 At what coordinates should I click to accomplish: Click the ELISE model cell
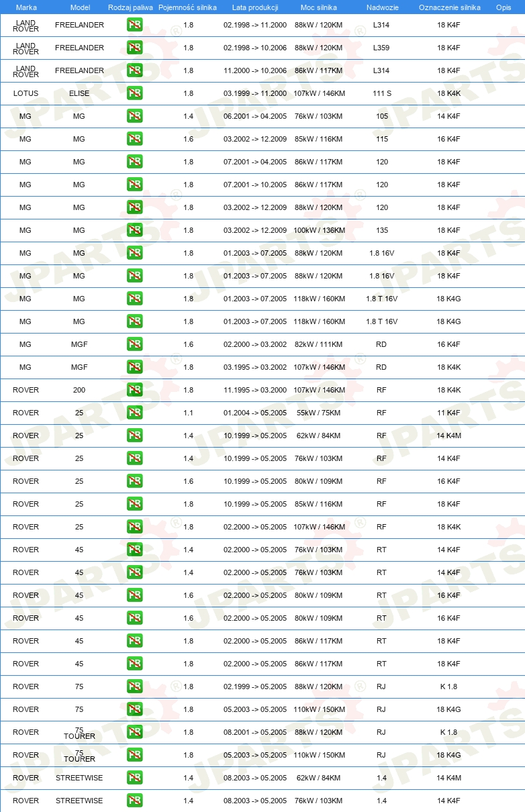tap(79, 93)
